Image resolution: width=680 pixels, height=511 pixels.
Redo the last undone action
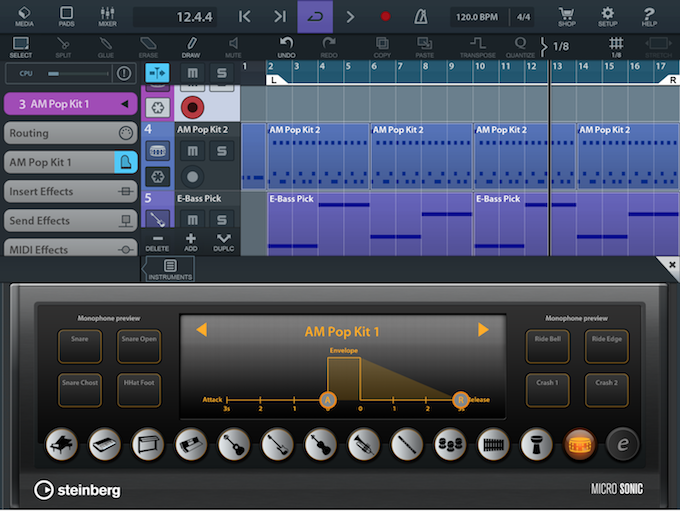point(329,47)
